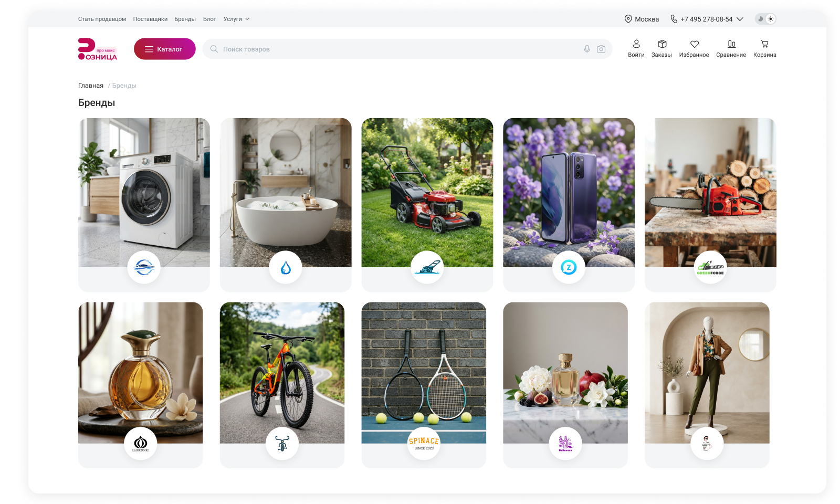Click the Spinace brand logo badge
The image size is (840, 504).
tap(424, 444)
